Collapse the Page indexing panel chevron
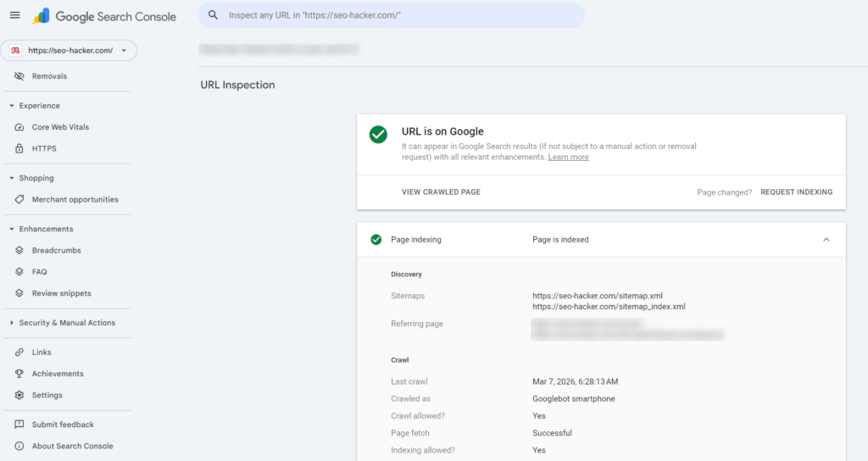This screenshot has width=868, height=461. tap(826, 240)
